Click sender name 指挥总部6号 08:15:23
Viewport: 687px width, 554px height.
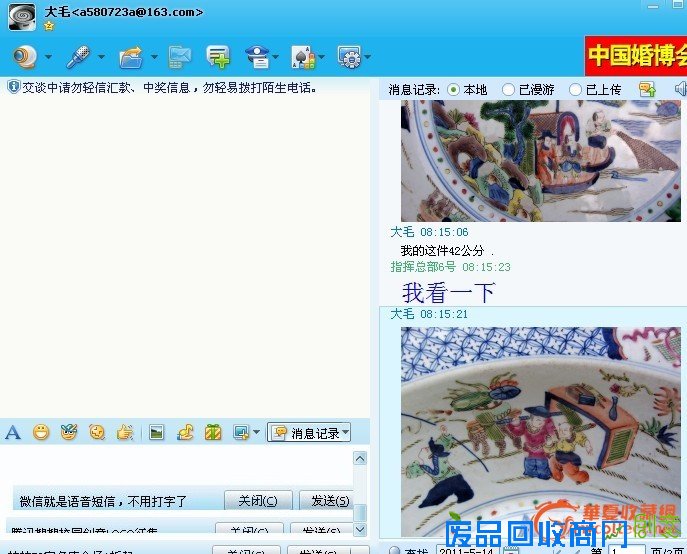tap(450, 267)
